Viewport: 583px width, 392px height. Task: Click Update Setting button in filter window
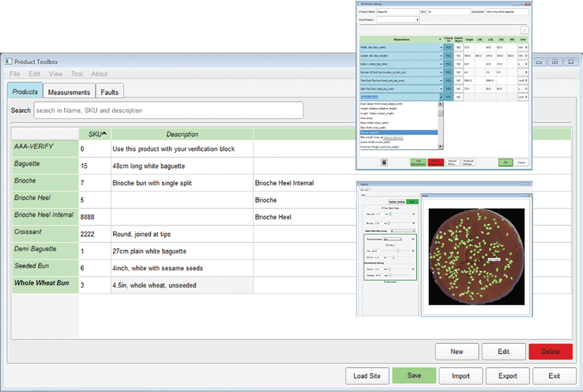(x=397, y=201)
